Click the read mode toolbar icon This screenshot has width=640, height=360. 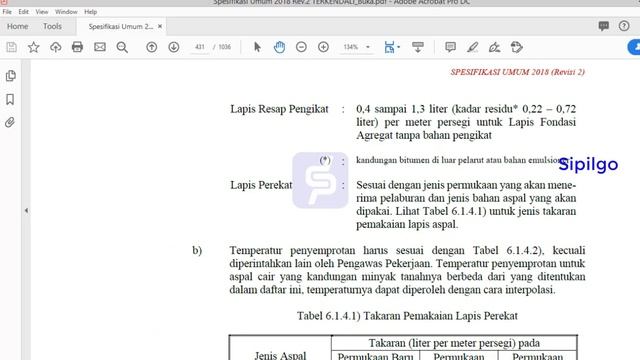418,47
